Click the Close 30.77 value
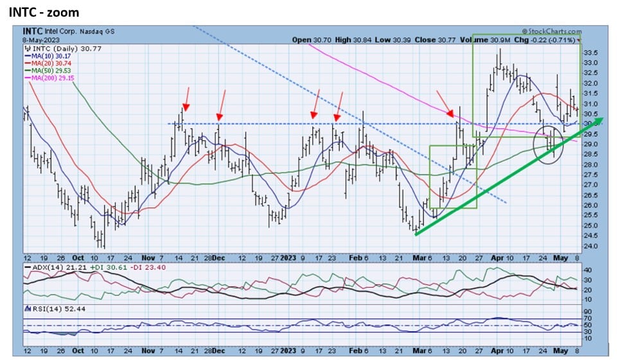Screen dimensions: 618x364 pyautogui.click(x=436, y=40)
